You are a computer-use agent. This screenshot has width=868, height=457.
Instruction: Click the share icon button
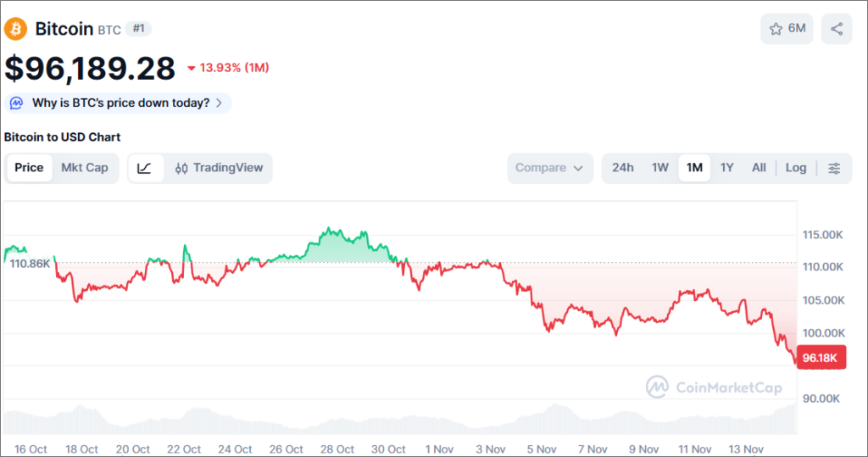[x=837, y=29]
